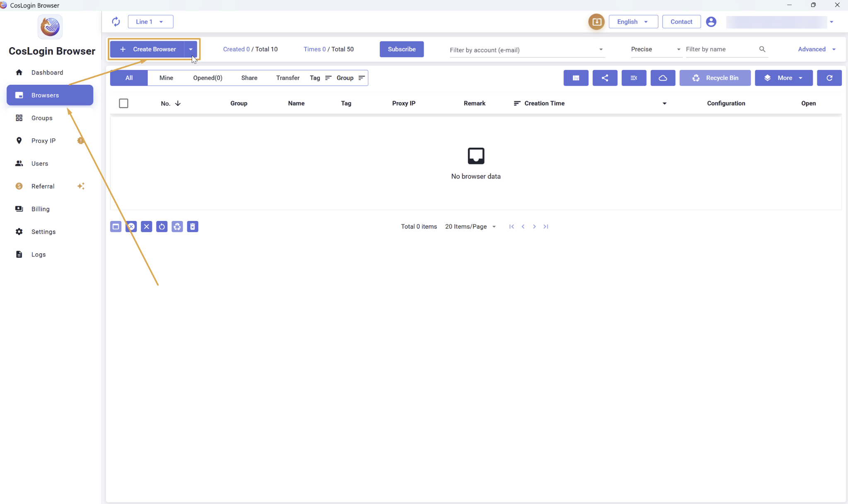Expand the Line 1 dropdown
The image size is (848, 504).
click(x=150, y=22)
